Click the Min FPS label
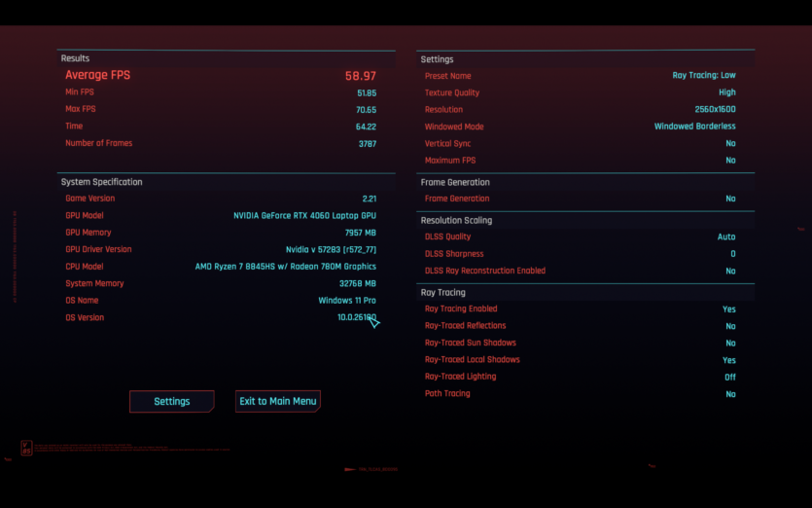 click(x=80, y=91)
